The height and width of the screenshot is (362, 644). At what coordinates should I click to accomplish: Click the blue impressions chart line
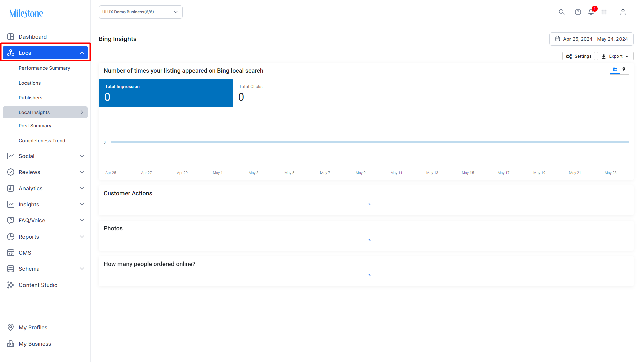pyautogui.click(x=369, y=142)
